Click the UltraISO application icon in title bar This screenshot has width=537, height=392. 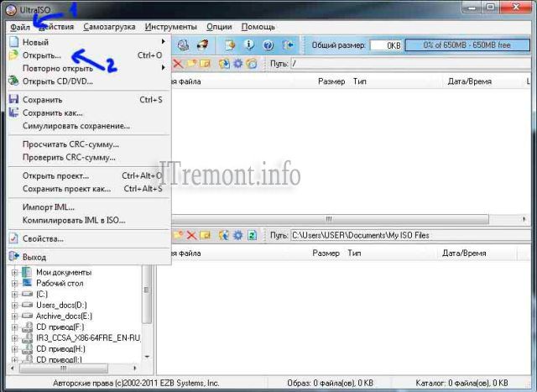click(x=11, y=10)
